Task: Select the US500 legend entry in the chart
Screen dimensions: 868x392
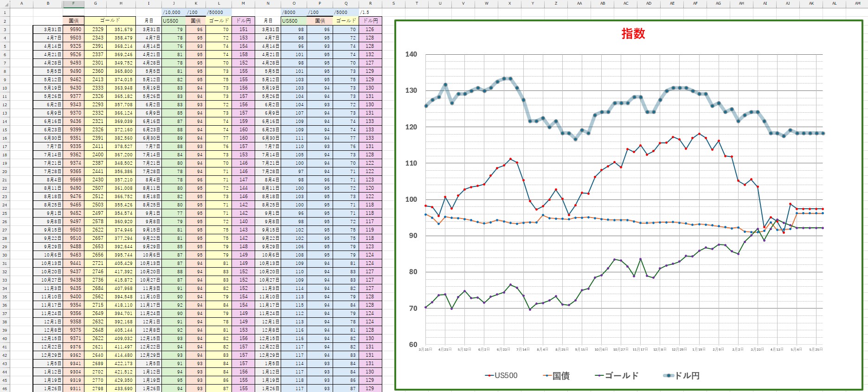Action: point(501,376)
